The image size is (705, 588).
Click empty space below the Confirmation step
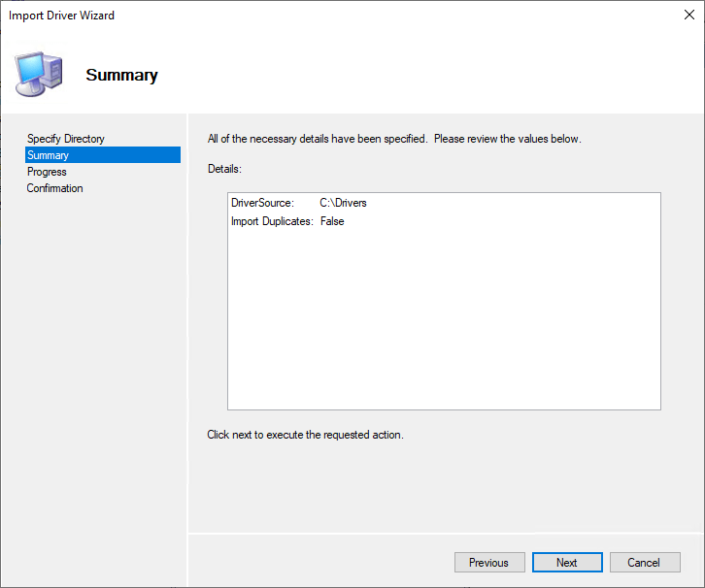click(x=97, y=340)
